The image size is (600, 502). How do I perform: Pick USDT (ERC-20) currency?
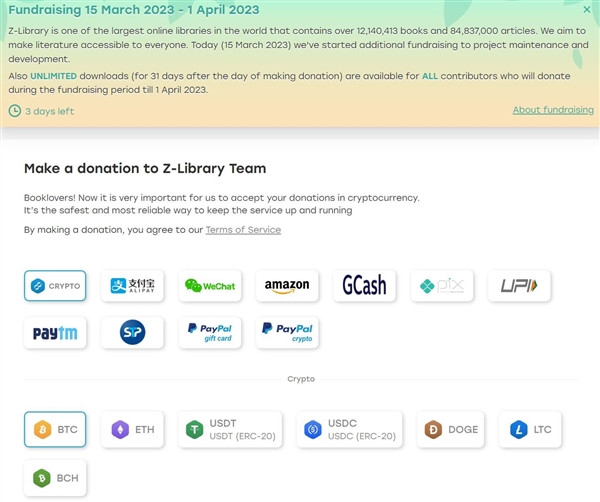pos(230,429)
